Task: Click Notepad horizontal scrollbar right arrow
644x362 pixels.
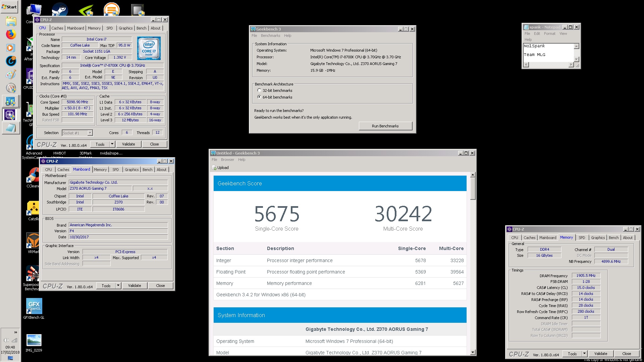Action: [x=571, y=65]
